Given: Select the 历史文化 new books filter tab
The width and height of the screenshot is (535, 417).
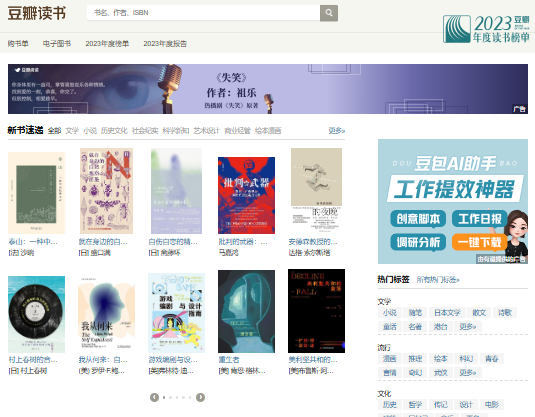Looking at the screenshot, I should tap(114, 131).
